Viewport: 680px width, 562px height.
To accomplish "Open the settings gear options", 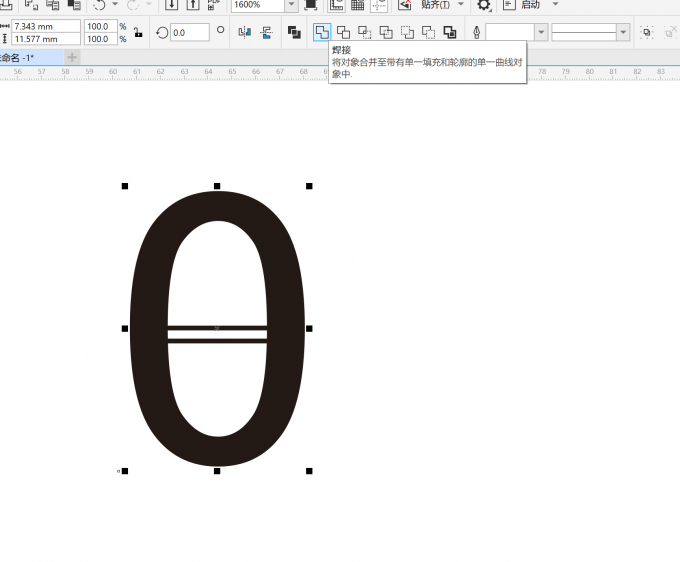I will pyautogui.click(x=484, y=5).
